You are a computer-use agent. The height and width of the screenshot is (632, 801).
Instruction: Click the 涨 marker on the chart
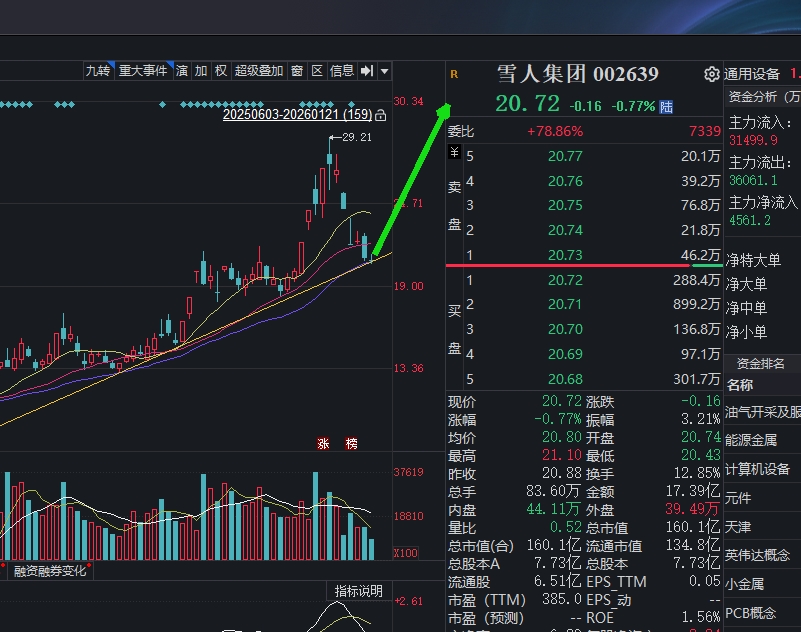(x=323, y=443)
